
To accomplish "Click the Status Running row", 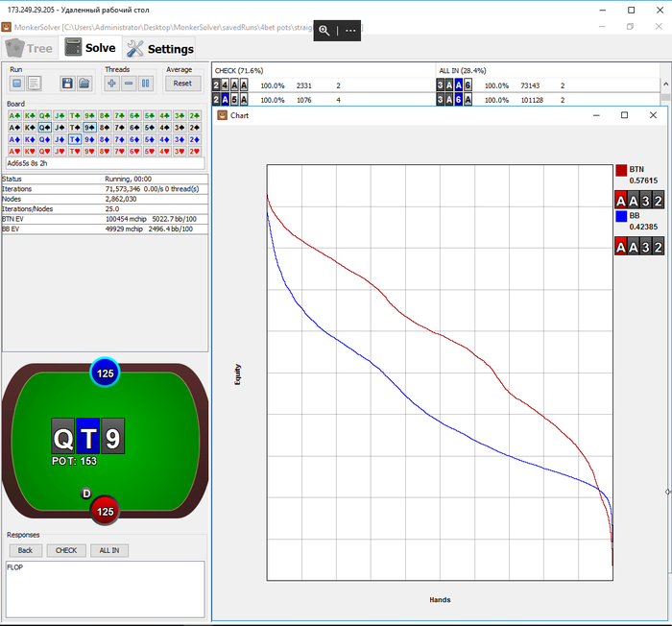I will point(105,179).
